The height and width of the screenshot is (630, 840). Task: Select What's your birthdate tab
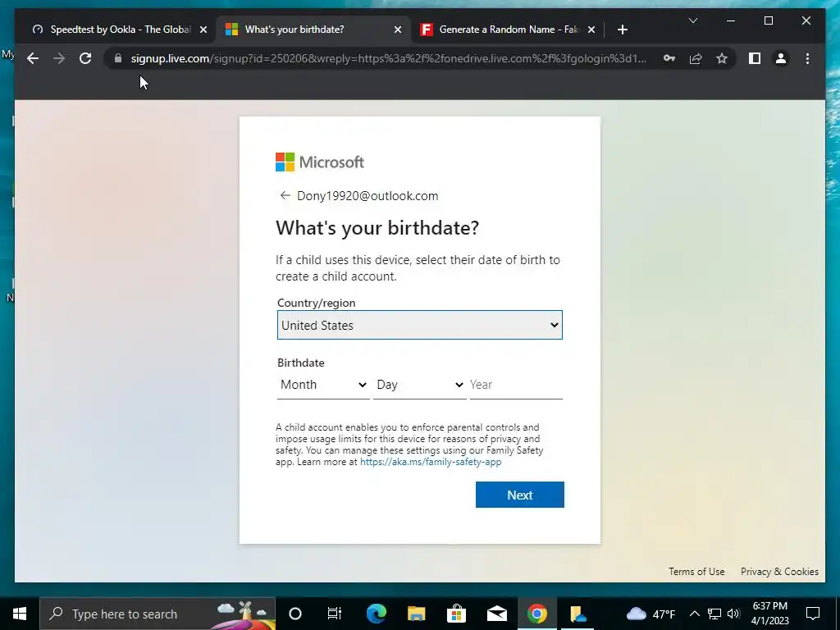pos(313,30)
